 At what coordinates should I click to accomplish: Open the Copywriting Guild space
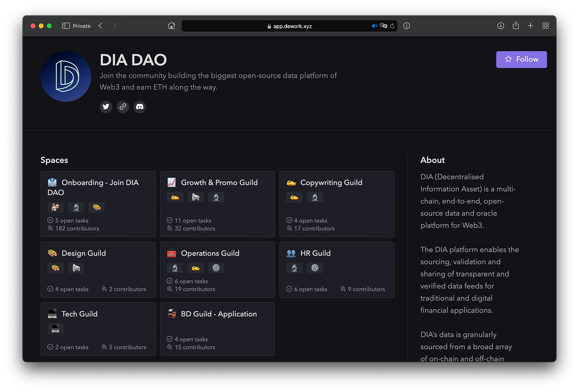tap(337, 204)
